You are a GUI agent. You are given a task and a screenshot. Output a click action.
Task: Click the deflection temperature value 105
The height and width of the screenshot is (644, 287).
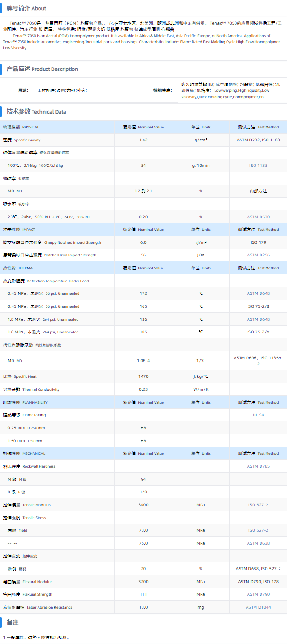point(143,332)
